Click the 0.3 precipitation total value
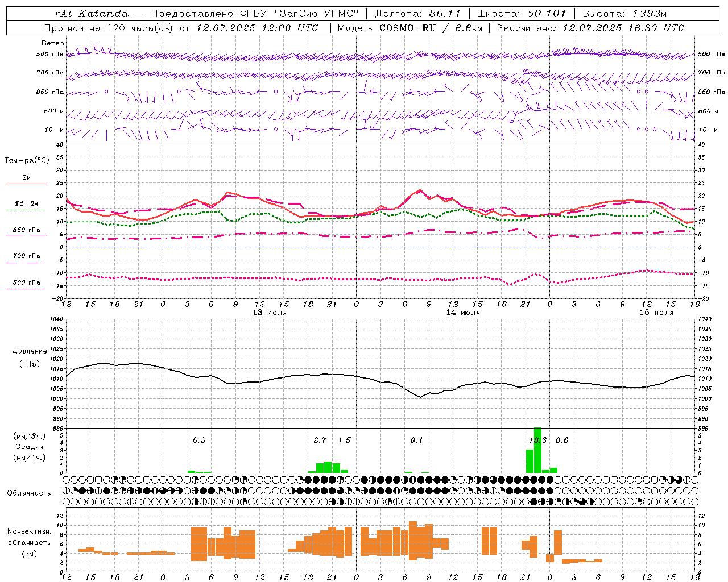The image size is (728, 582). 199,440
